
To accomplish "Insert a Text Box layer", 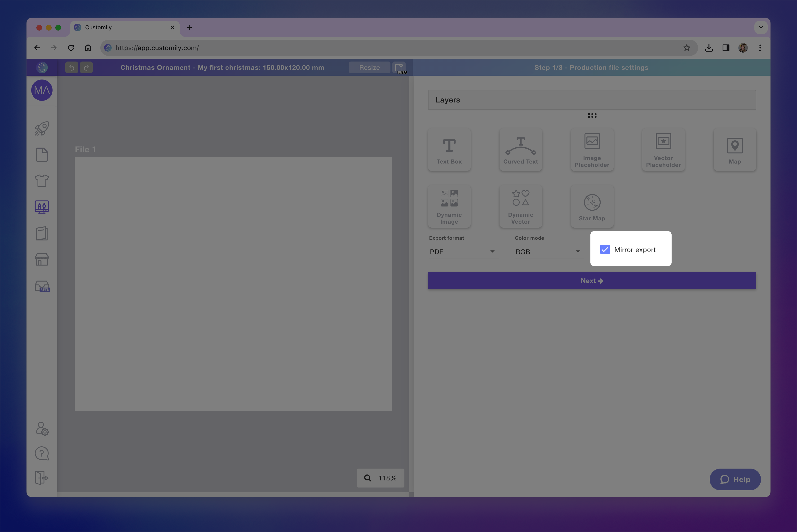I will (449, 150).
